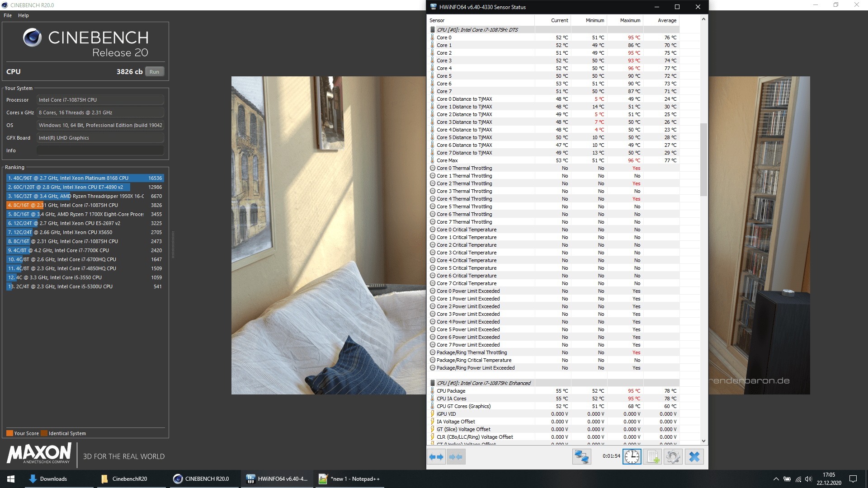868x488 pixels.
Task: Select the Core 4 Thermal Throttling row
Action: (x=553, y=199)
